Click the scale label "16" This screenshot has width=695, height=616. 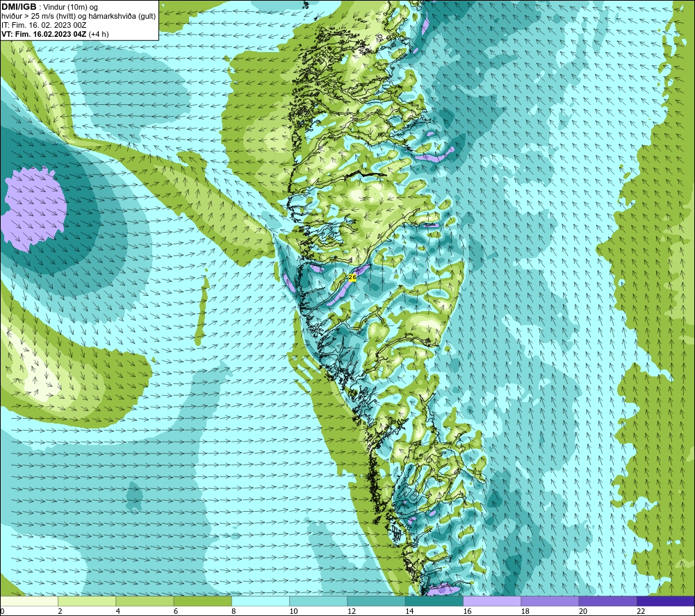(467, 611)
